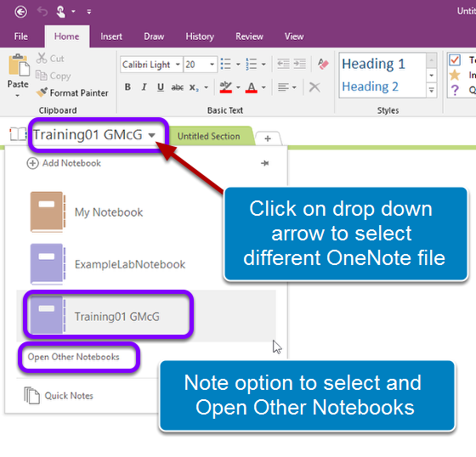The image size is (476, 457).
Task: Create a new section with plus tab
Action: point(268,138)
